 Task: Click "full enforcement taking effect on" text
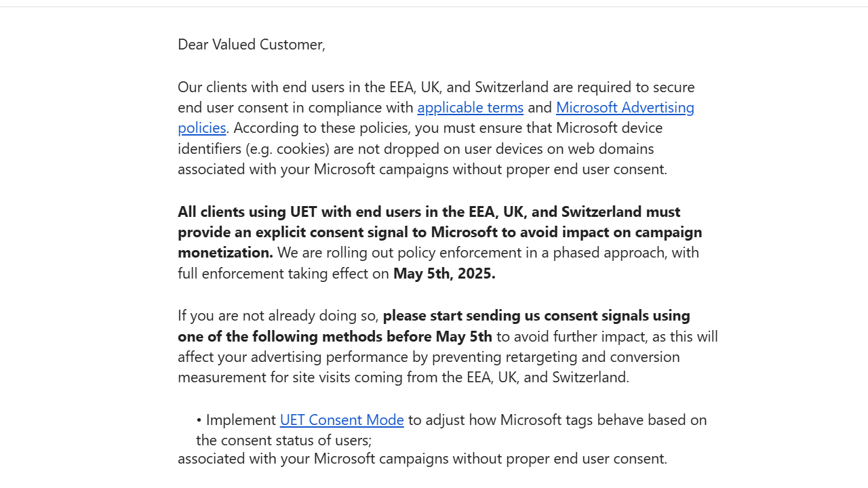click(283, 274)
